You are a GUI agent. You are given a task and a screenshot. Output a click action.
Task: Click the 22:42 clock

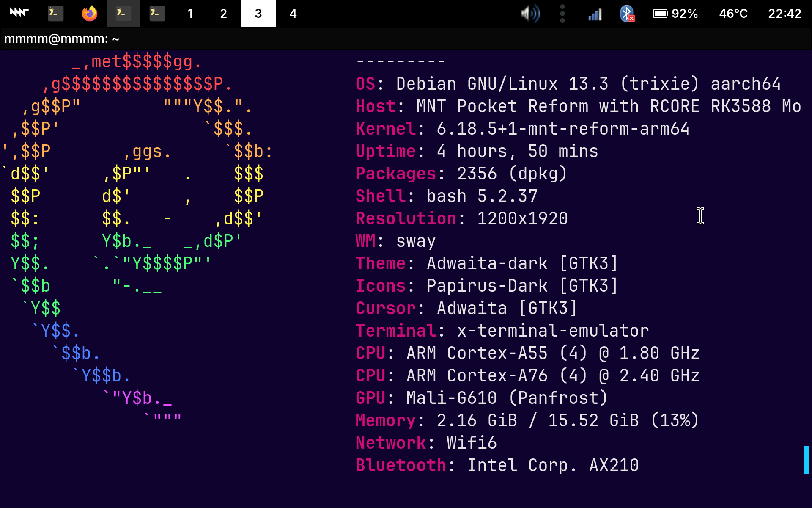coord(785,14)
